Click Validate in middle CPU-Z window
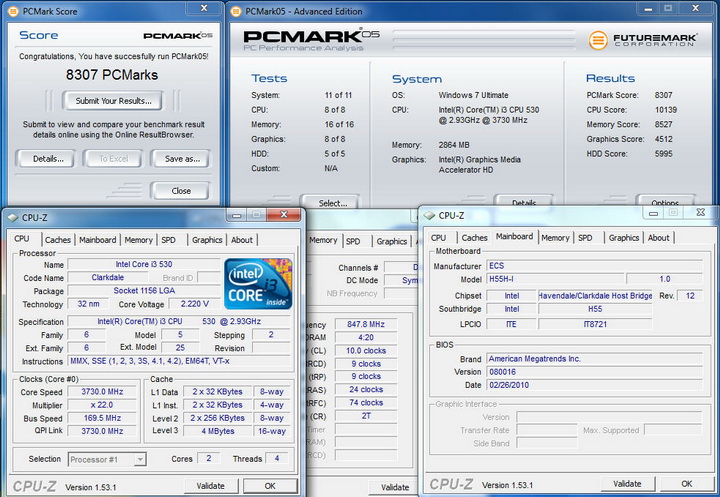 [x=395, y=488]
